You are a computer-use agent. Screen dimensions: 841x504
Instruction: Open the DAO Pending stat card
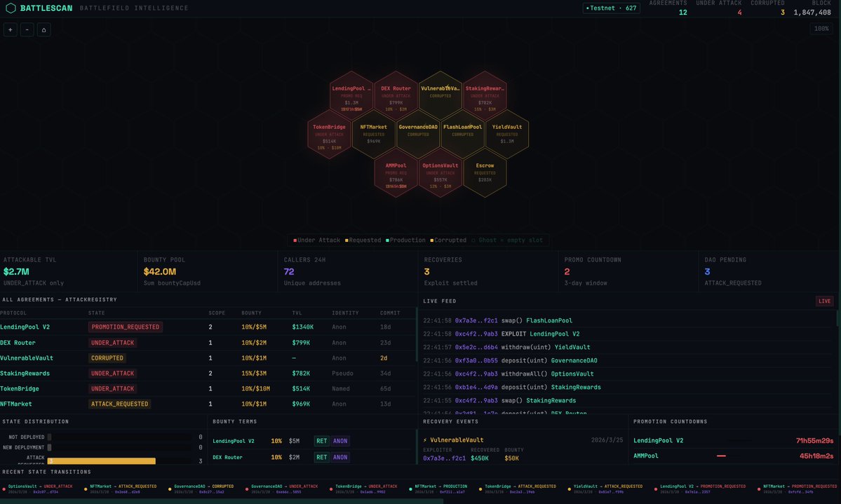pos(769,271)
